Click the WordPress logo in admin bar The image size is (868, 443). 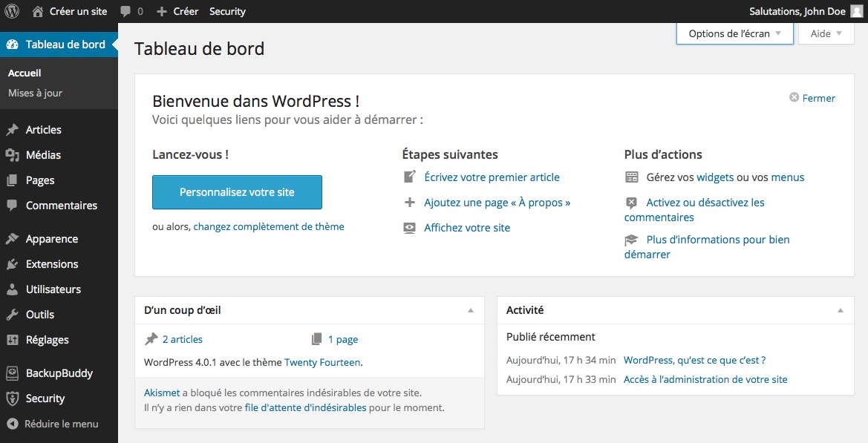pos(12,11)
